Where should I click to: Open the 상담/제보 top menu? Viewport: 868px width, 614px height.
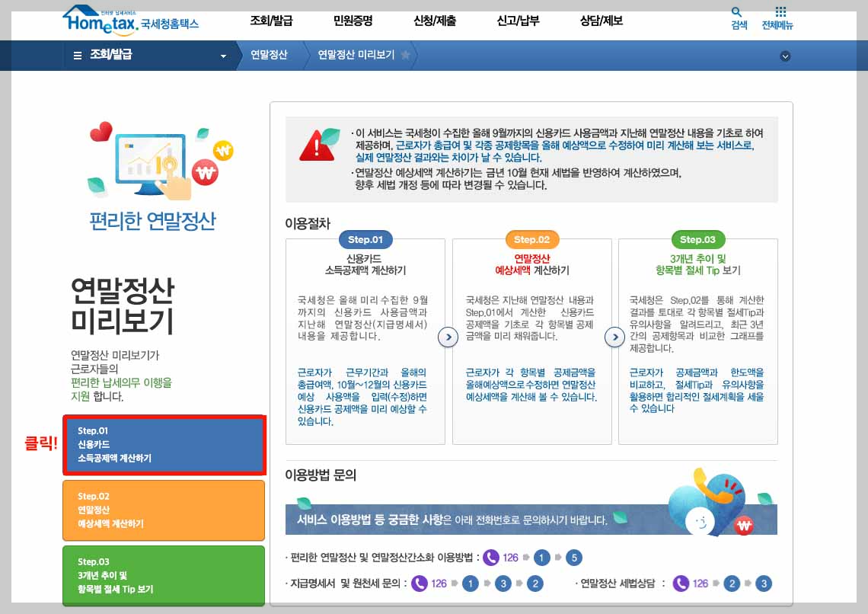(x=602, y=21)
